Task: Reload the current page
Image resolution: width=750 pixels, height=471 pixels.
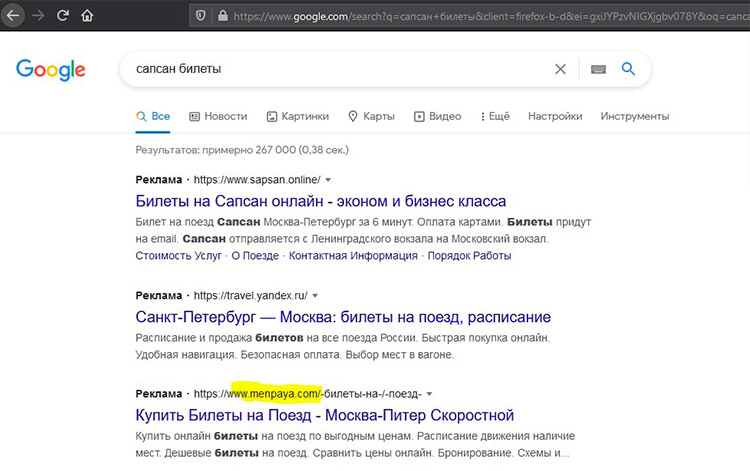Action: click(x=63, y=15)
